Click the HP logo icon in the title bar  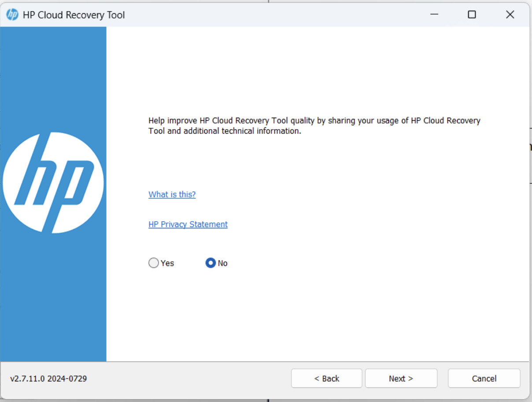[12, 14]
